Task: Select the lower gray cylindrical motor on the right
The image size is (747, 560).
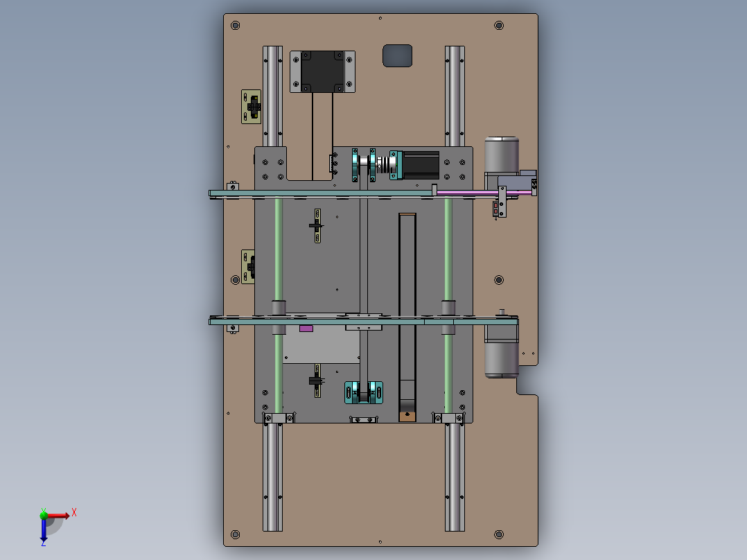Action: pos(501,360)
